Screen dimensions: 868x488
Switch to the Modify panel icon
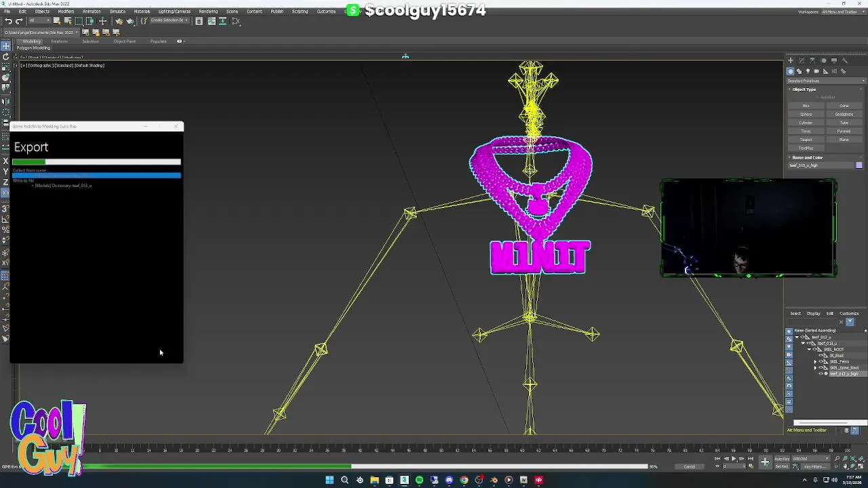coord(802,60)
